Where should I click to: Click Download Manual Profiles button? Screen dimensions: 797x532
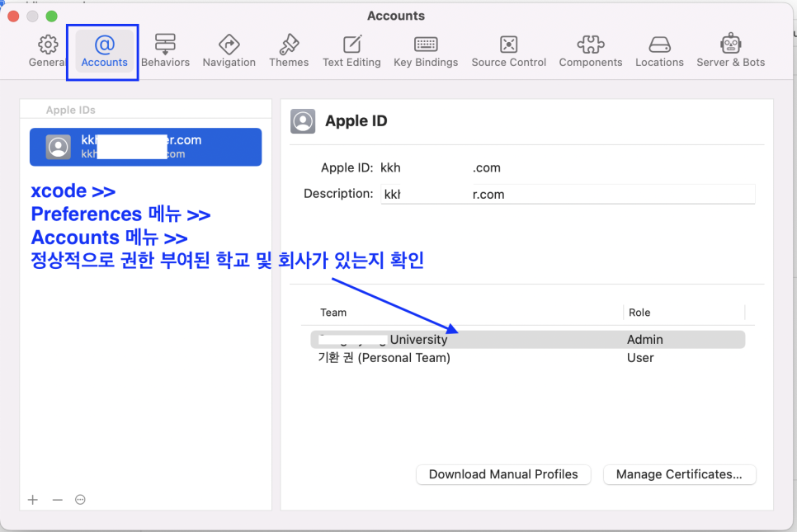click(x=503, y=474)
